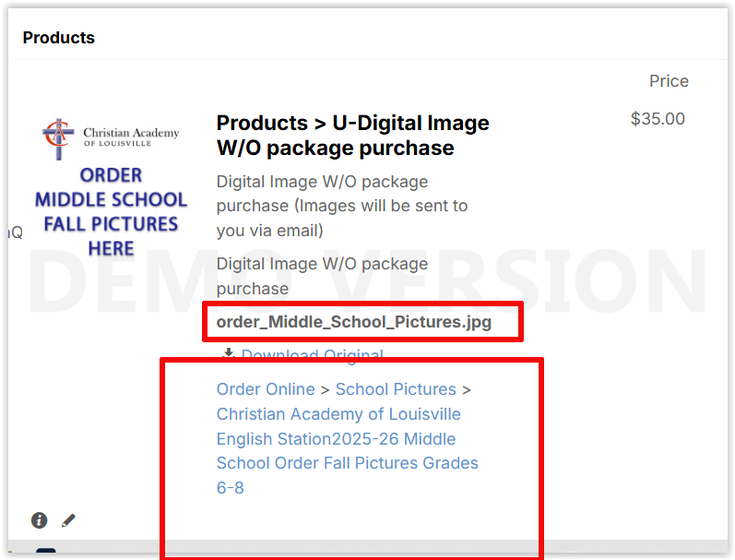Click the $35.00 price value
Image resolution: width=735 pixels, height=560 pixels.
(658, 119)
